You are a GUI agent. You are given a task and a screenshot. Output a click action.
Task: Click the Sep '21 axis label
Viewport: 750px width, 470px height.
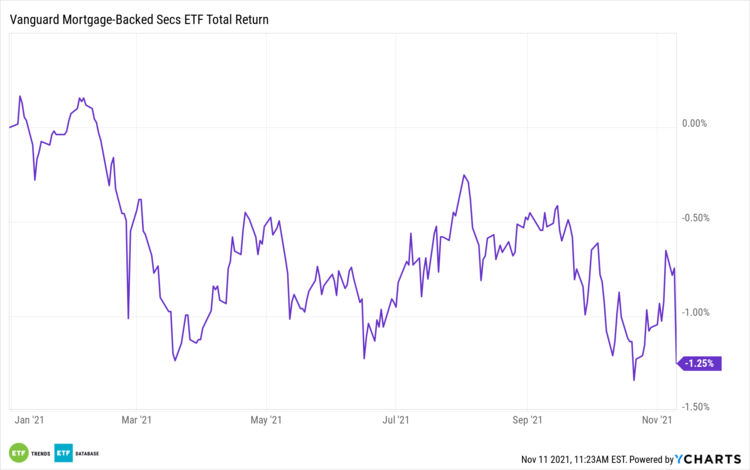click(x=527, y=420)
